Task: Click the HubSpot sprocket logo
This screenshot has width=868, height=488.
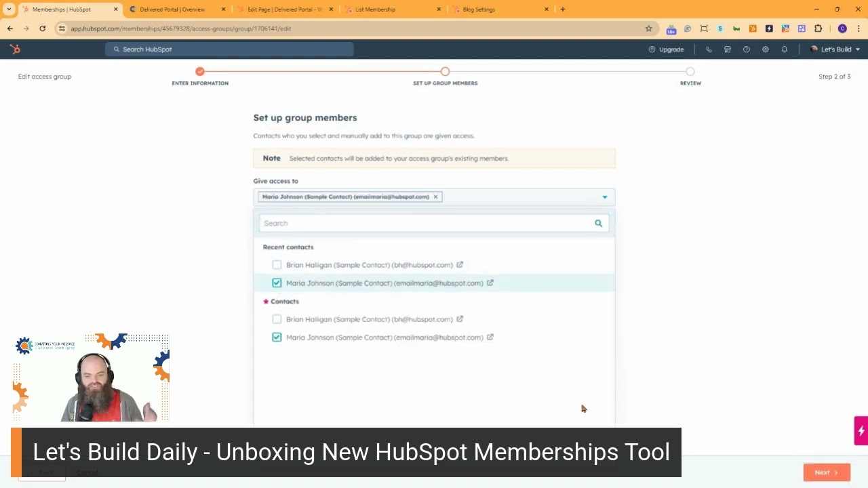Action: click(x=15, y=49)
